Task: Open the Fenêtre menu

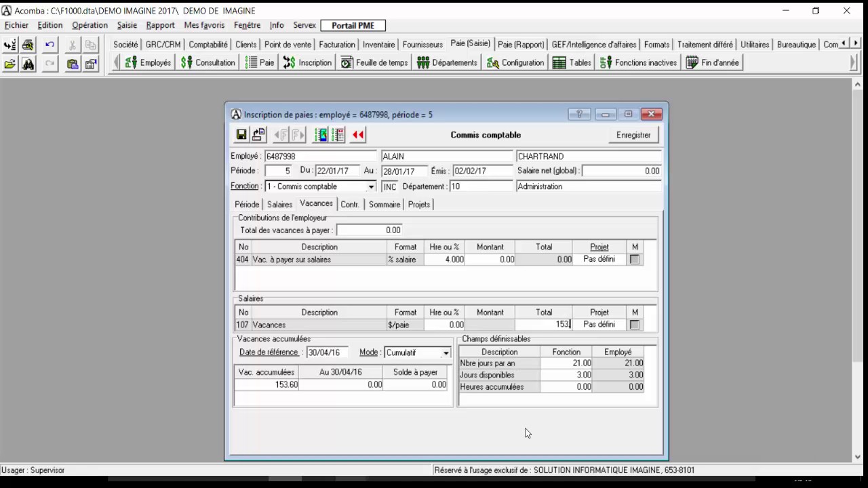Action: (247, 25)
